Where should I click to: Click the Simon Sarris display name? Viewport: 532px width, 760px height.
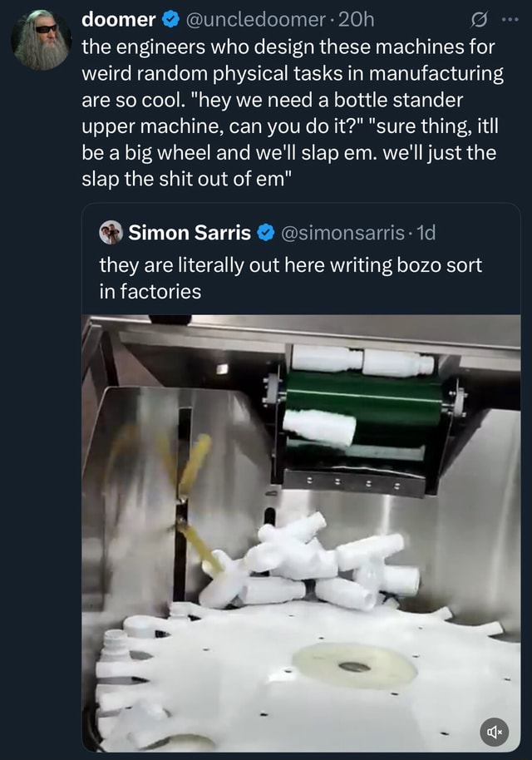(190, 234)
